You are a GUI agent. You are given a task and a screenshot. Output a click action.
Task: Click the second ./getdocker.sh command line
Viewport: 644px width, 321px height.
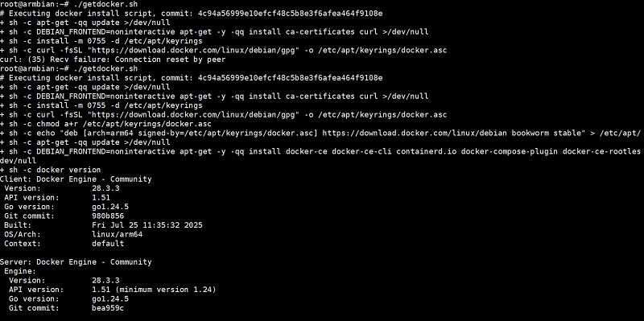pos(69,68)
